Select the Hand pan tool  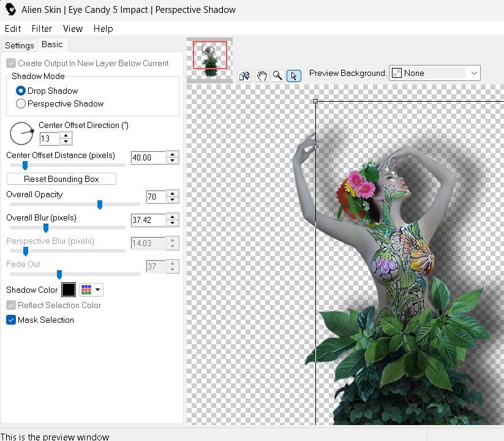coord(261,76)
